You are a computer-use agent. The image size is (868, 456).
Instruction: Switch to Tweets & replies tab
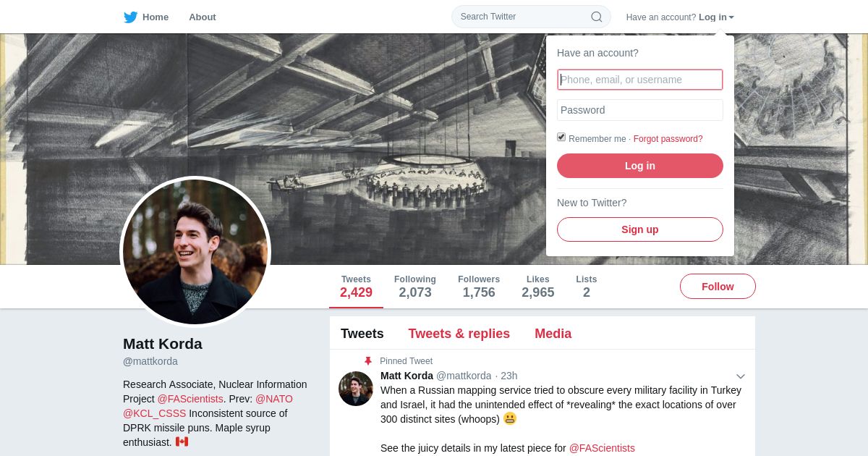(x=459, y=334)
